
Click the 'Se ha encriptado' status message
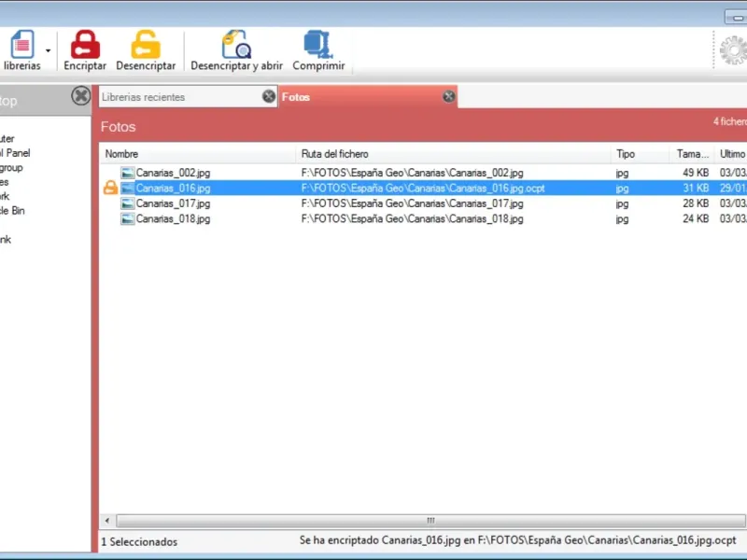(x=517, y=540)
